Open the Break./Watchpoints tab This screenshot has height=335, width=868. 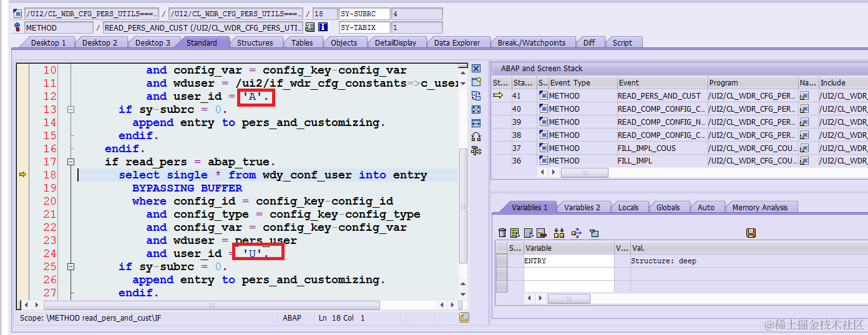(532, 42)
